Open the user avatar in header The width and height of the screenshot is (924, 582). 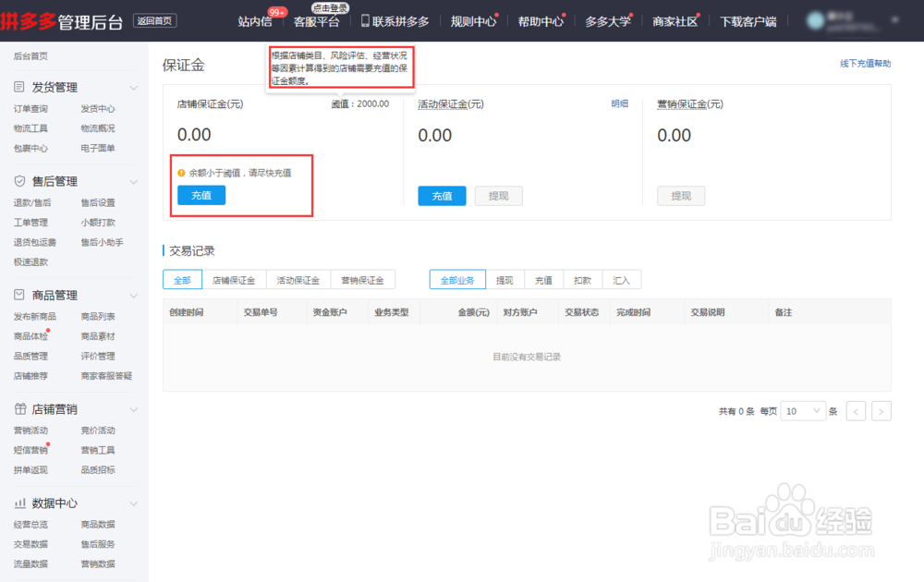pos(816,20)
